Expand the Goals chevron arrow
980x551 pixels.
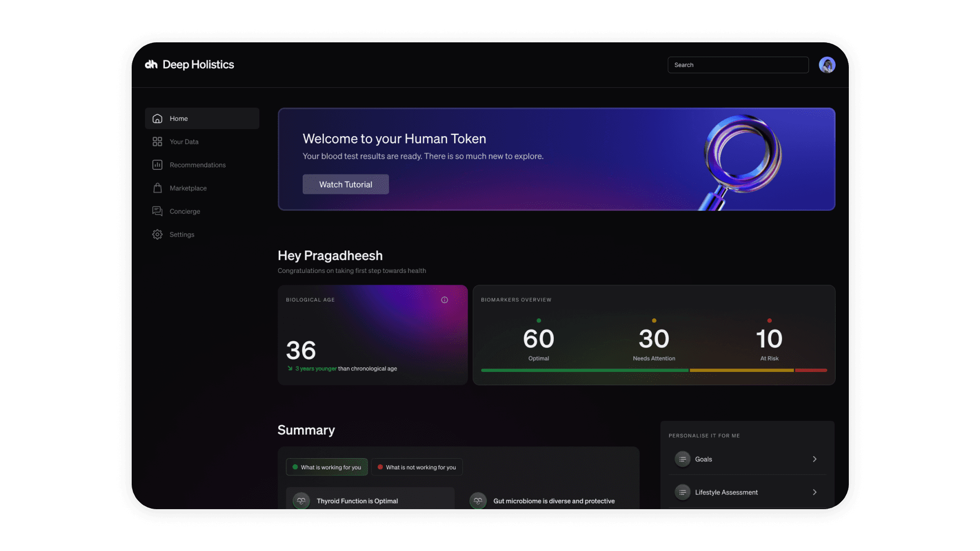[815, 459]
